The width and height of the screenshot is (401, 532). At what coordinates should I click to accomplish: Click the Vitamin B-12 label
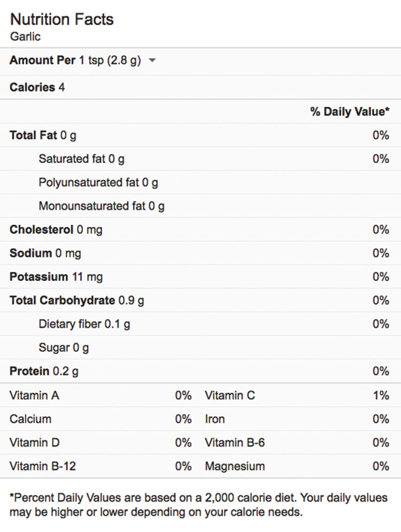[42, 466]
